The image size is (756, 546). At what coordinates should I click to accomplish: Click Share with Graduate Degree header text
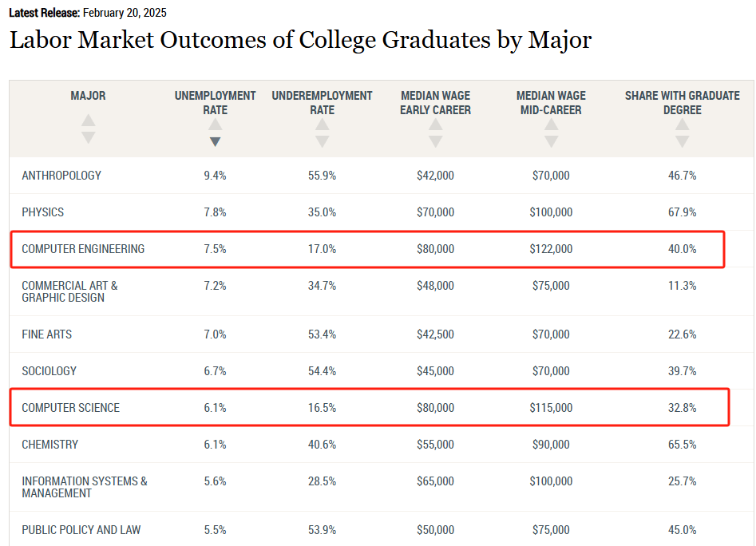682,102
